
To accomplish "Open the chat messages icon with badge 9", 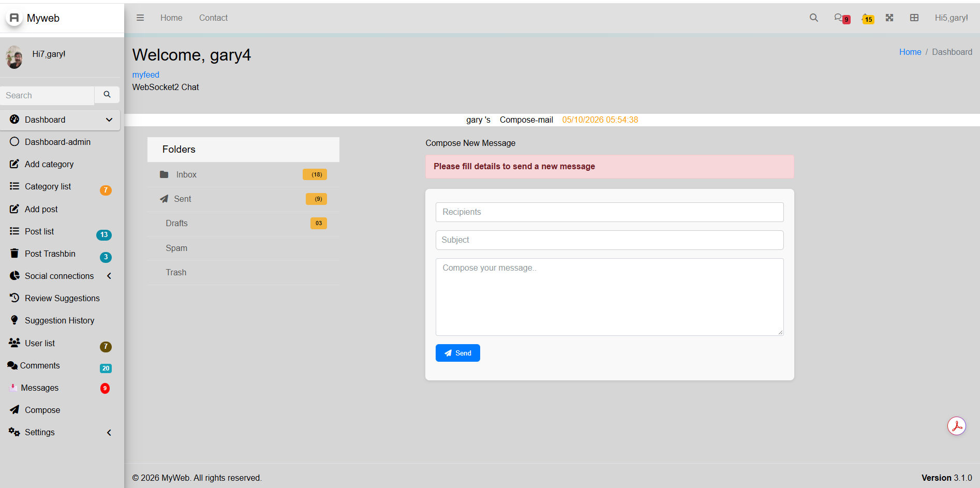I will tap(842, 18).
